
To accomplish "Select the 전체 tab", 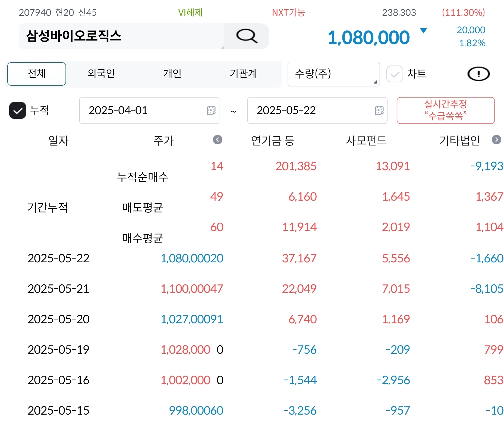I will [37, 74].
